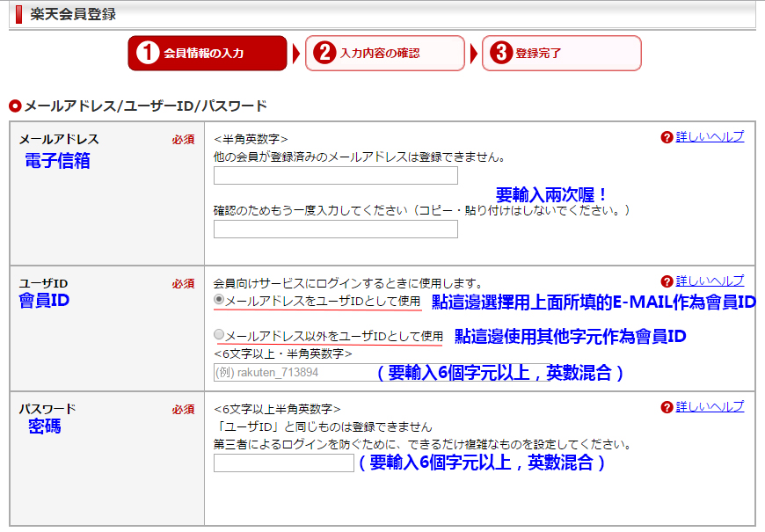Click the <6文字以上・半角英数字> user ID hint
Image resolution: width=765 pixels, height=532 pixels.
283,353
